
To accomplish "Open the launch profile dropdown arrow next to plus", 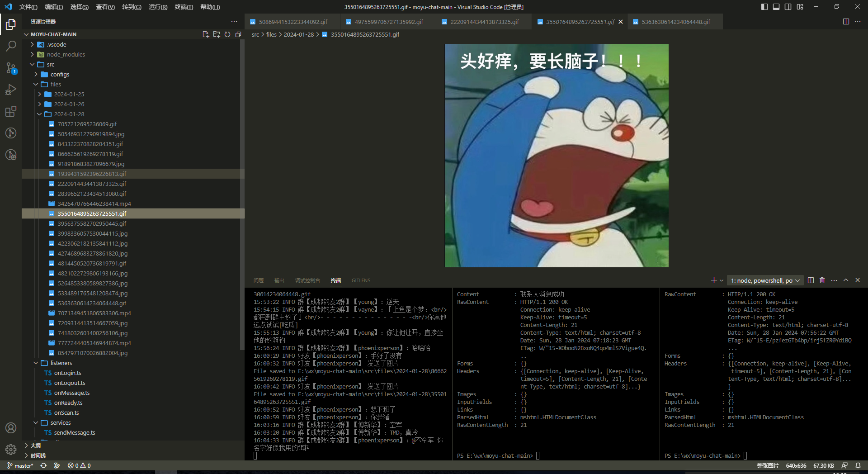I will (x=722, y=280).
